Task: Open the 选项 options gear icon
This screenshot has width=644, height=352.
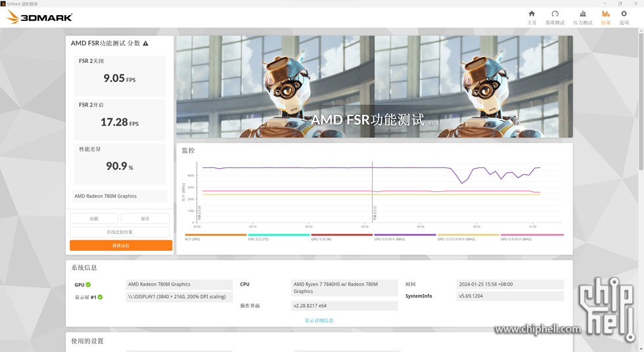Action: click(624, 17)
